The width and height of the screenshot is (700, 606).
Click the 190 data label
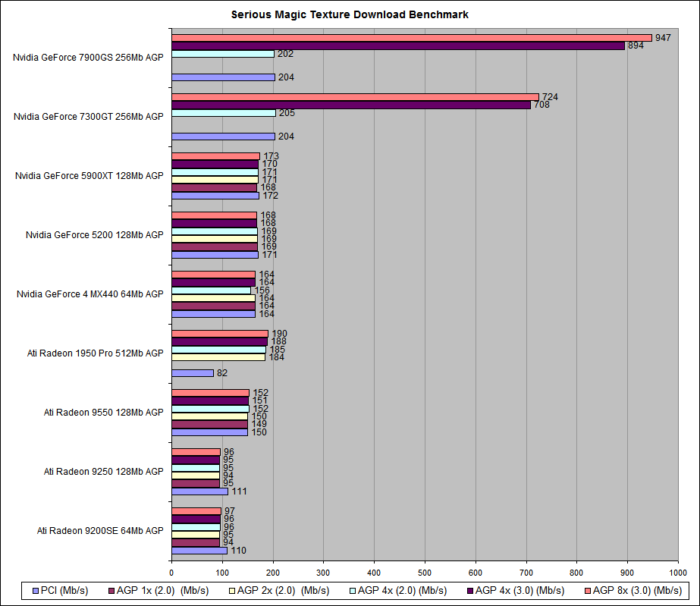pyautogui.click(x=279, y=334)
